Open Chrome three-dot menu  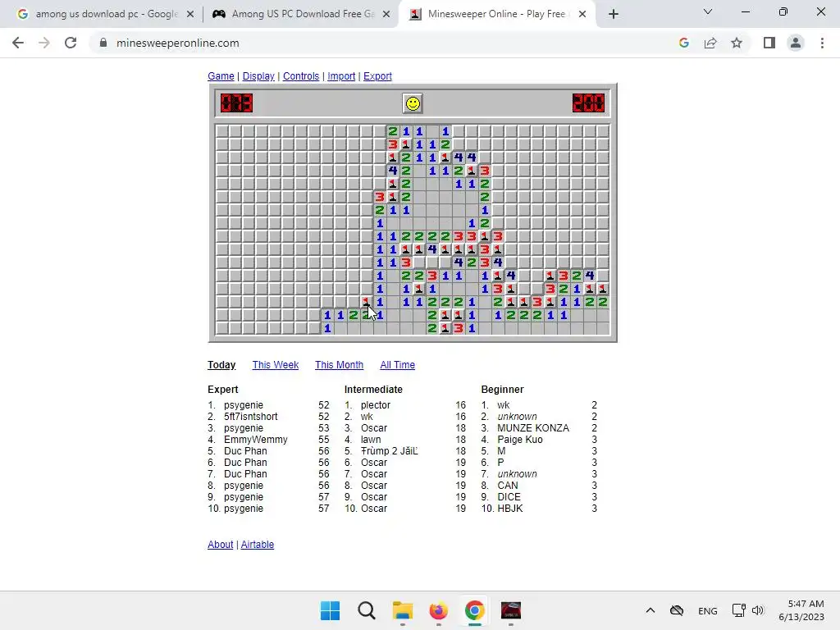point(822,43)
